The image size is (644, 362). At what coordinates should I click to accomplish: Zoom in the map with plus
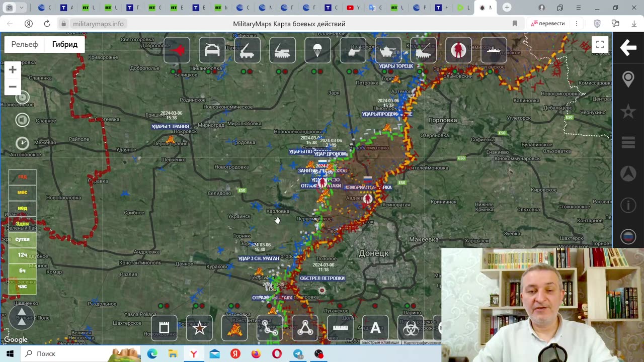(13, 70)
